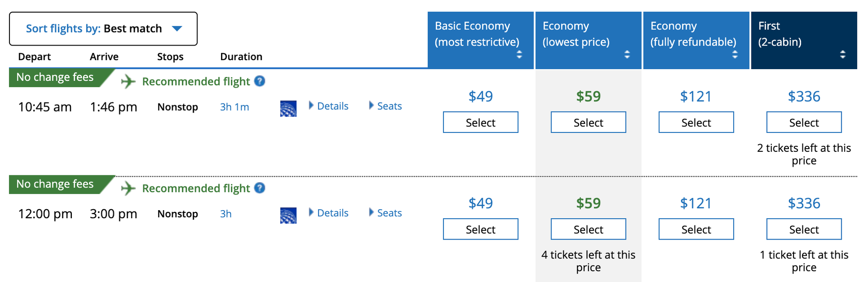Click the airplane icon next to first Recommended flight

128,82
